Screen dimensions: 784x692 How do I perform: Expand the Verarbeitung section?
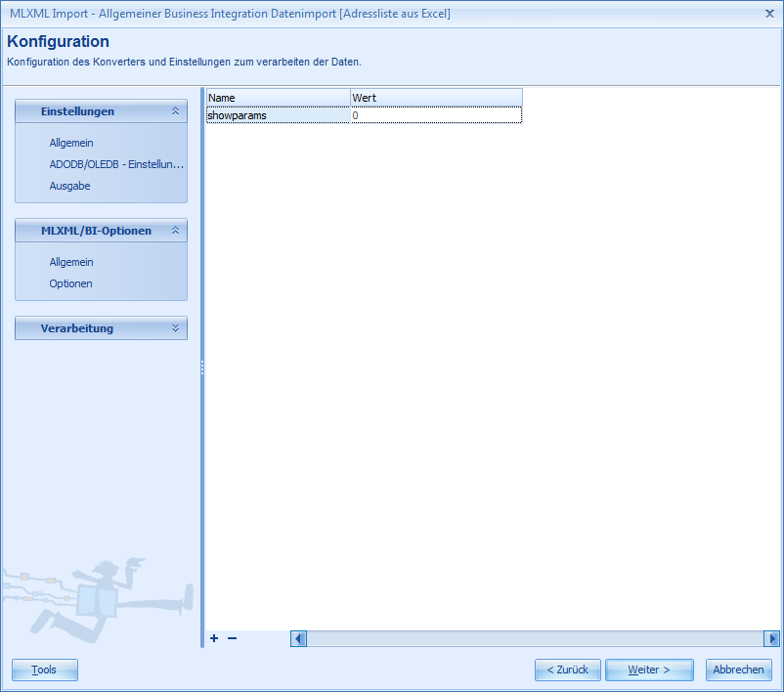(x=174, y=327)
